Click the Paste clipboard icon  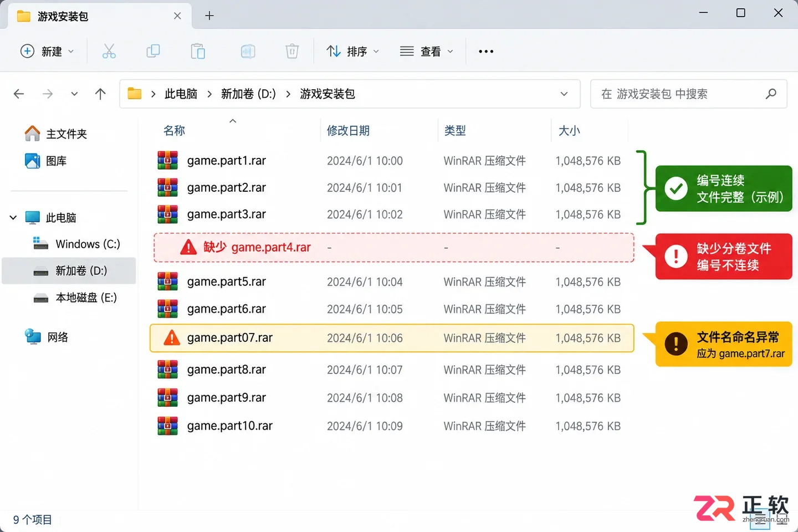click(198, 52)
